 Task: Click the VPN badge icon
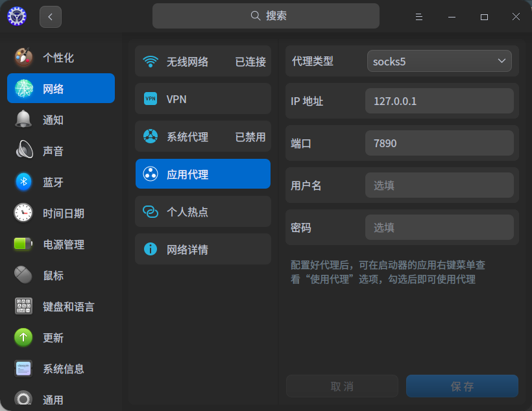coord(151,99)
